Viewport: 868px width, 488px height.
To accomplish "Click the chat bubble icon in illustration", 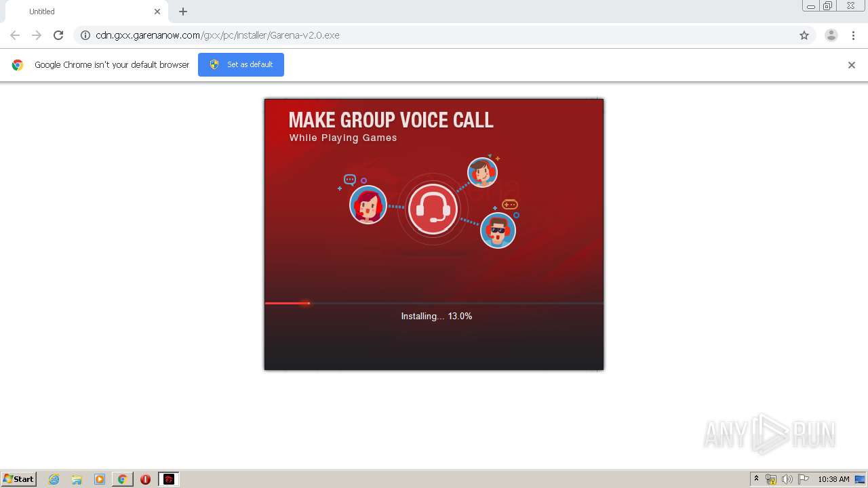I will (350, 180).
